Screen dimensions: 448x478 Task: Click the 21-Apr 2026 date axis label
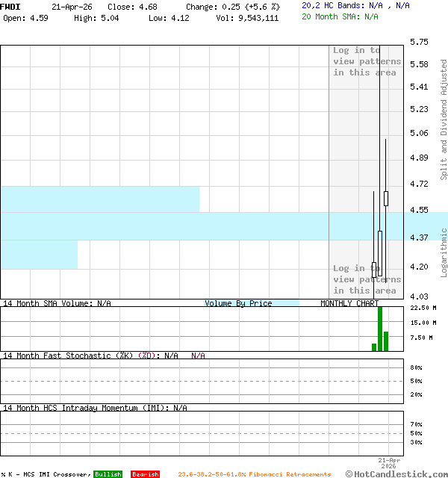tap(390, 464)
